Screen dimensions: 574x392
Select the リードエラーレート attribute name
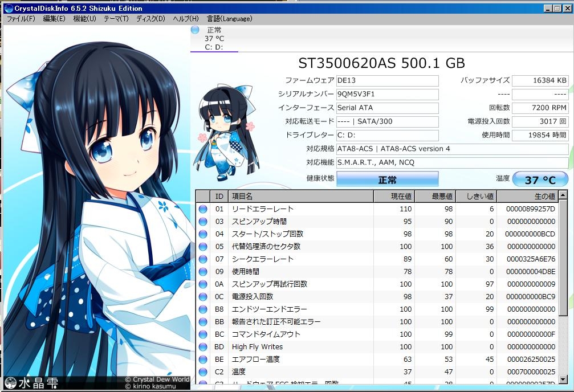tap(262, 209)
